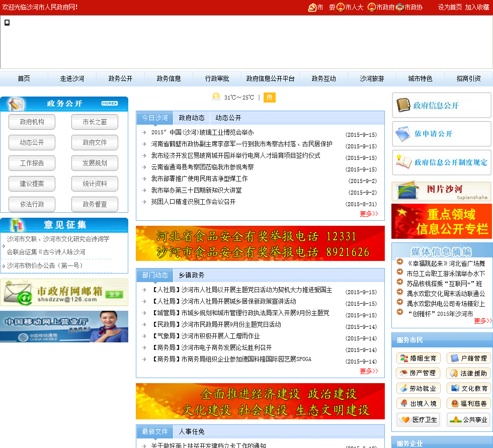Click the 政府信息公开制度规定 open book icon

click(x=403, y=162)
